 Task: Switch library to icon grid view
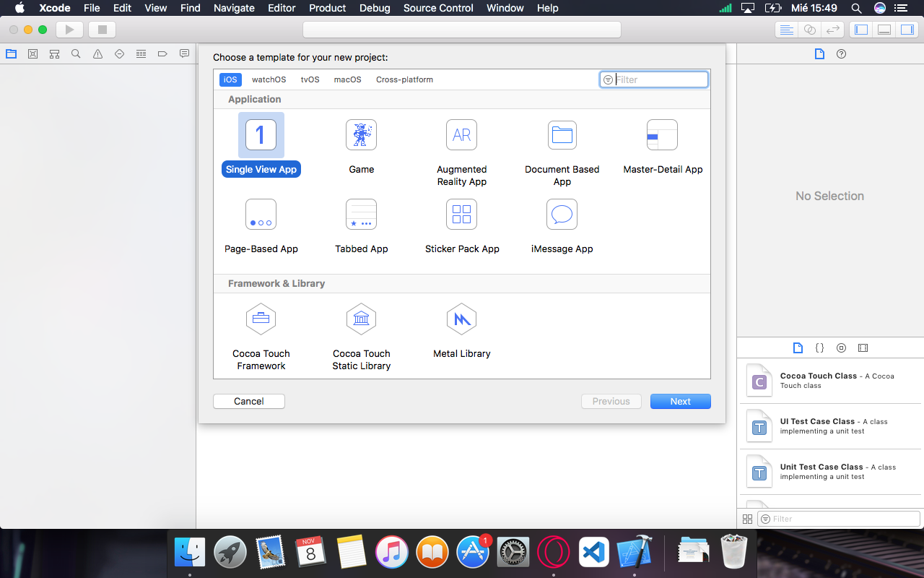coord(747,519)
